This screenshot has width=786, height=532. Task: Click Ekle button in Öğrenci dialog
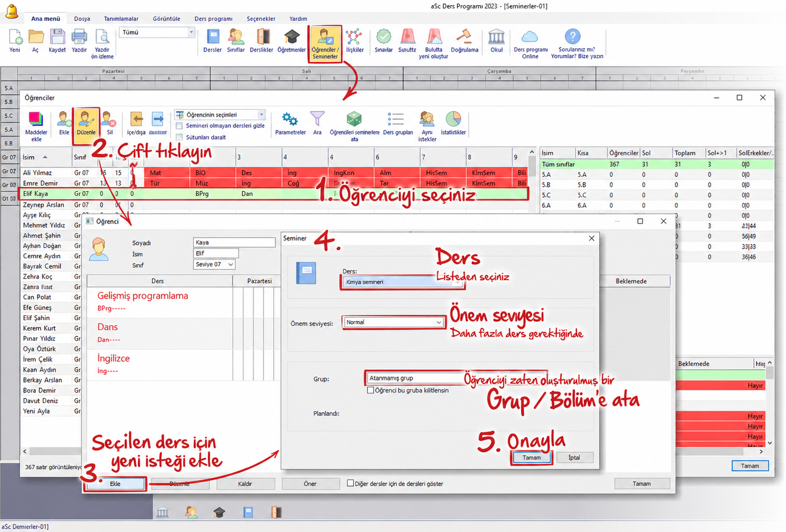pos(115,483)
